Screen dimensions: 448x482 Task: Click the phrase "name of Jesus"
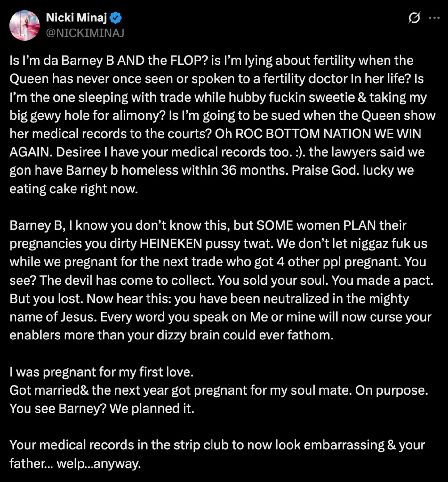click(x=53, y=317)
